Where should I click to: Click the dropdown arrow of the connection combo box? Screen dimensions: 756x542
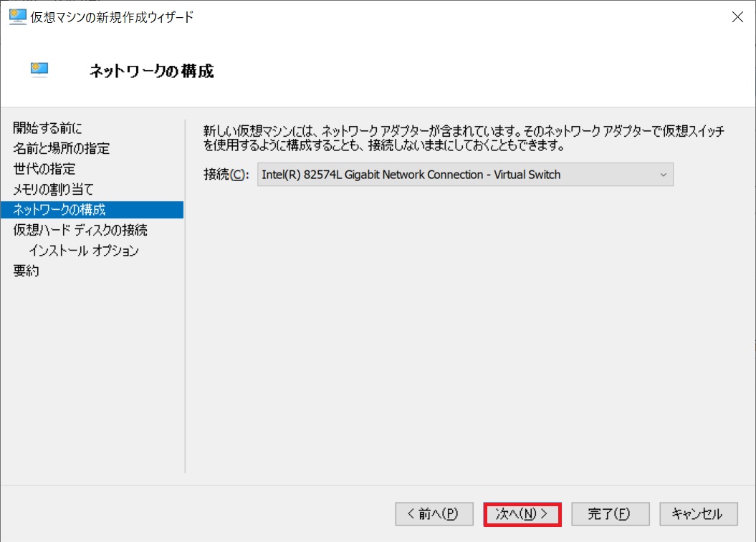(x=664, y=175)
